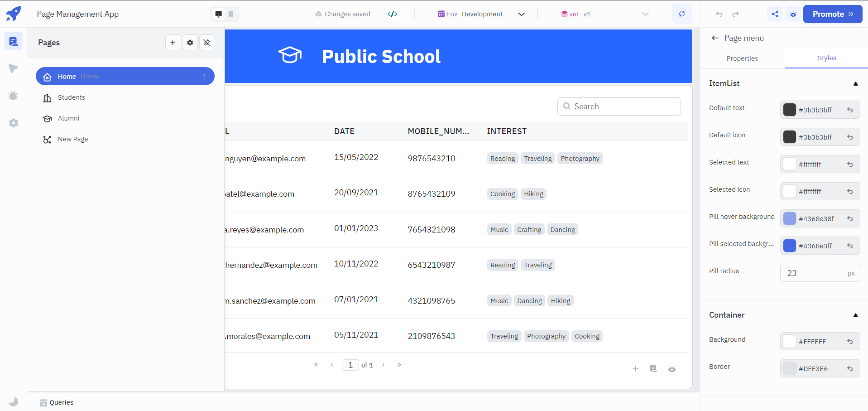Screen dimensions: 868x411
Task: Click the Photography tag in the first row
Action: point(580,159)
